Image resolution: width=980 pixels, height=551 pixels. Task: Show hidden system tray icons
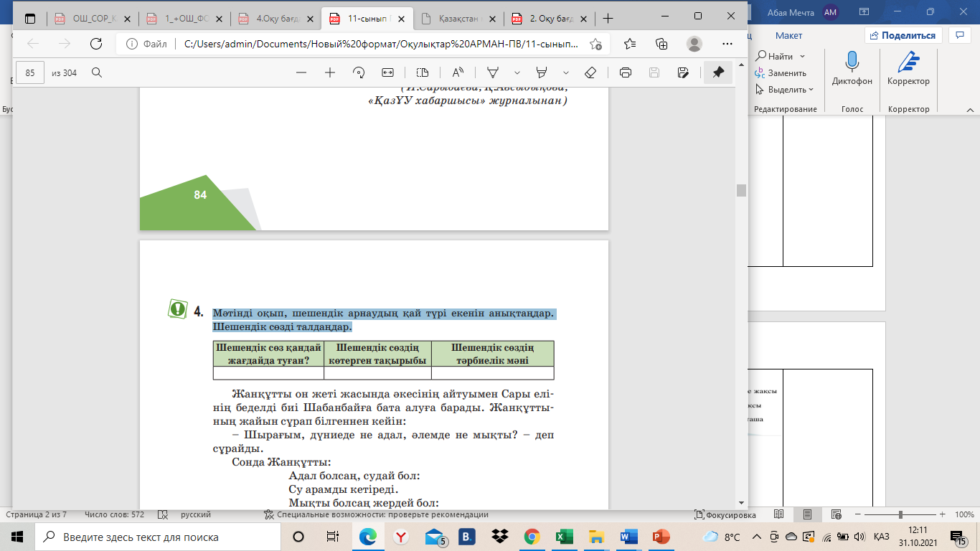(x=758, y=537)
